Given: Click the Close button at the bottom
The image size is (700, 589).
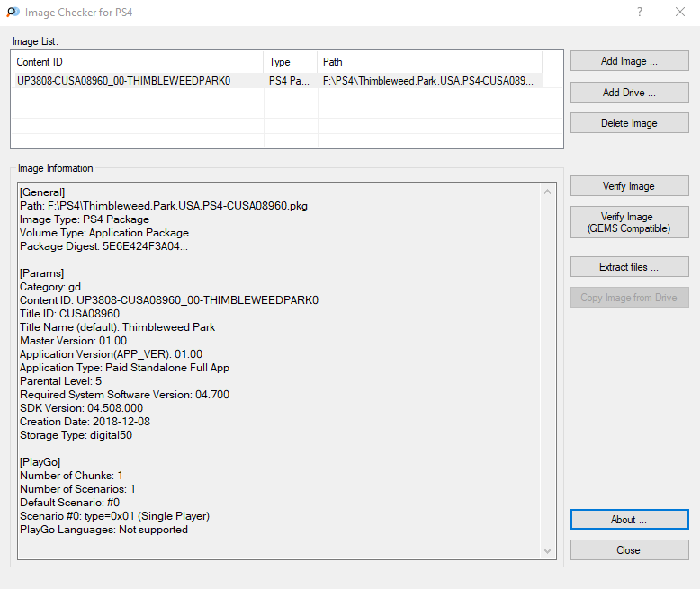Looking at the screenshot, I should pyautogui.click(x=630, y=550).
